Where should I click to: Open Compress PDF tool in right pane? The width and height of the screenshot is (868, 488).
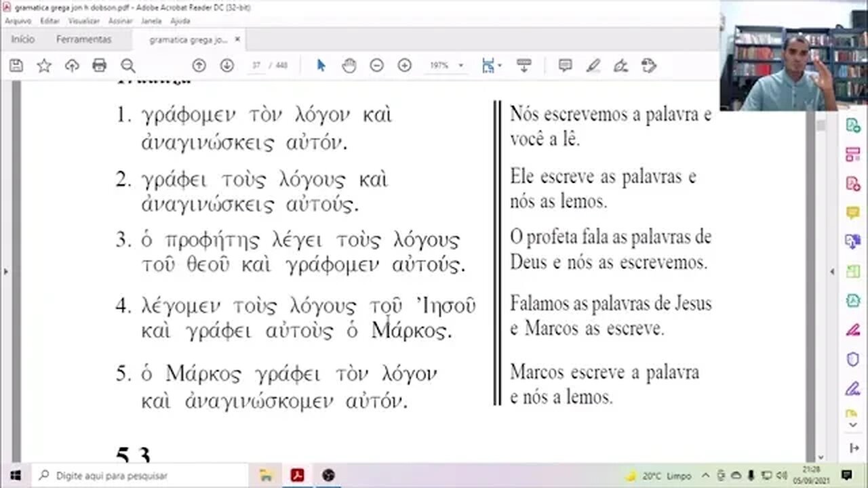[852, 300]
